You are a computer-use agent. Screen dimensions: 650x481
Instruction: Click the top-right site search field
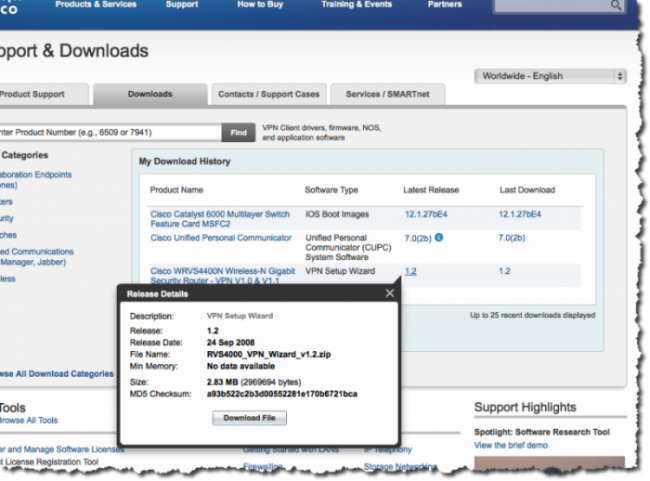coord(555,7)
